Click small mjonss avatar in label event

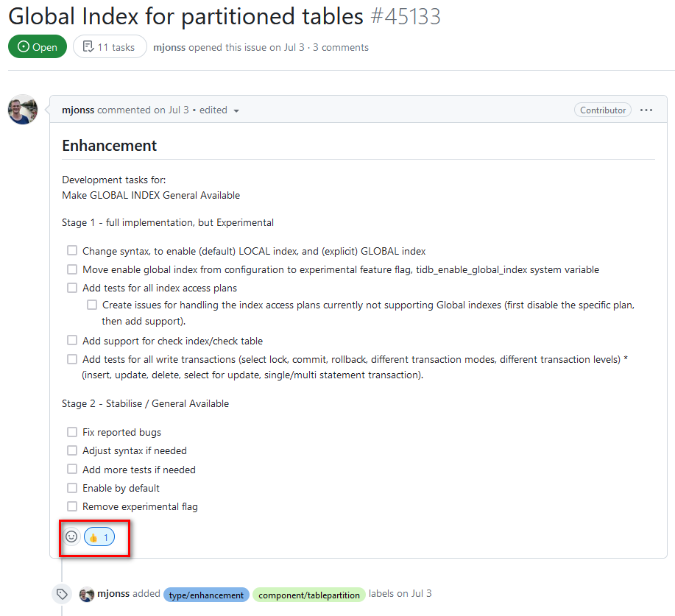point(87,595)
